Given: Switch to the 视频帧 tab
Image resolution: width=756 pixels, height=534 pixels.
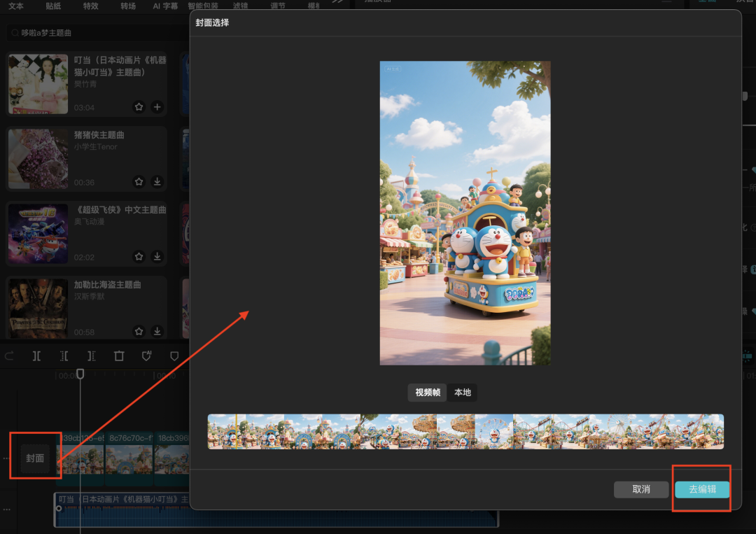Looking at the screenshot, I should click(x=428, y=393).
